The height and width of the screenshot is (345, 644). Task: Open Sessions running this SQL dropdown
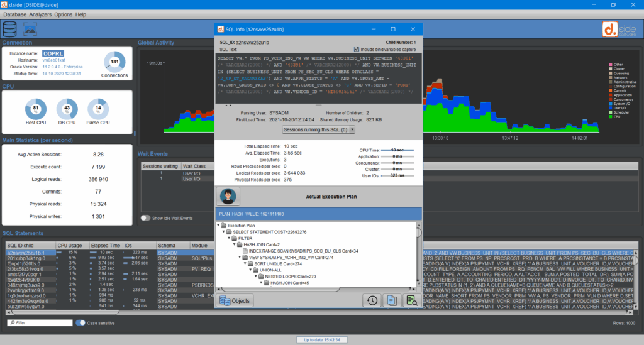pos(318,129)
